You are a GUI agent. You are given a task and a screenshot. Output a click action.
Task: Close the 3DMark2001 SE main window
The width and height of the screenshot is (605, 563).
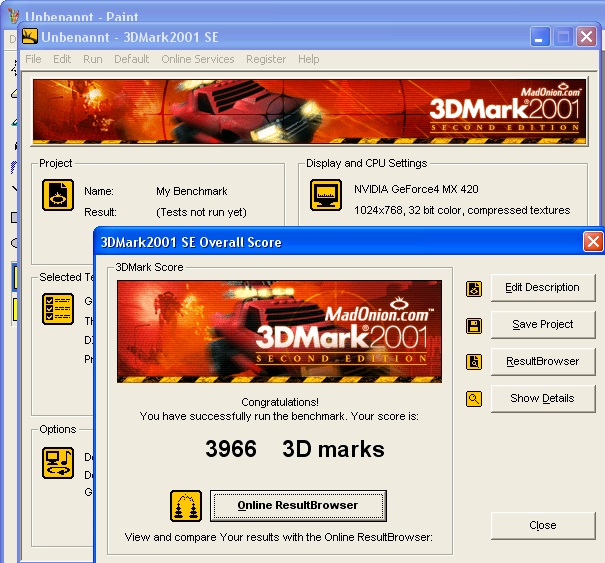(x=586, y=37)
